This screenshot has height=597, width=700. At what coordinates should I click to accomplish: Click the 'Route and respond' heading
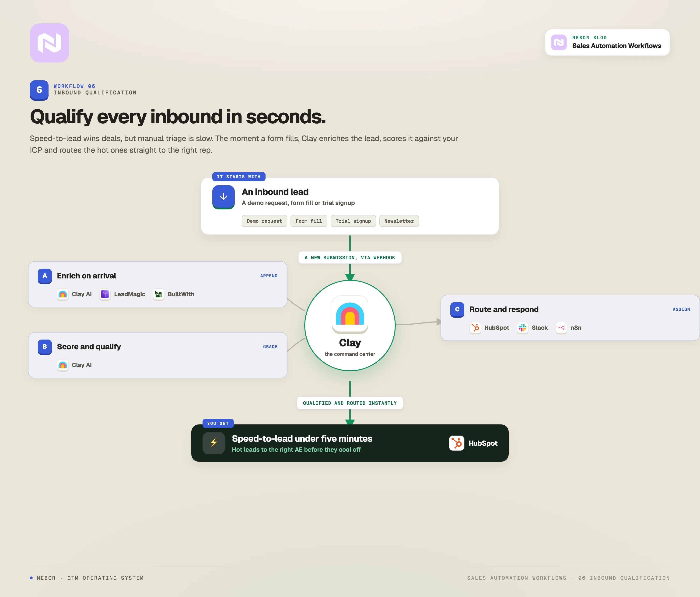504,310
